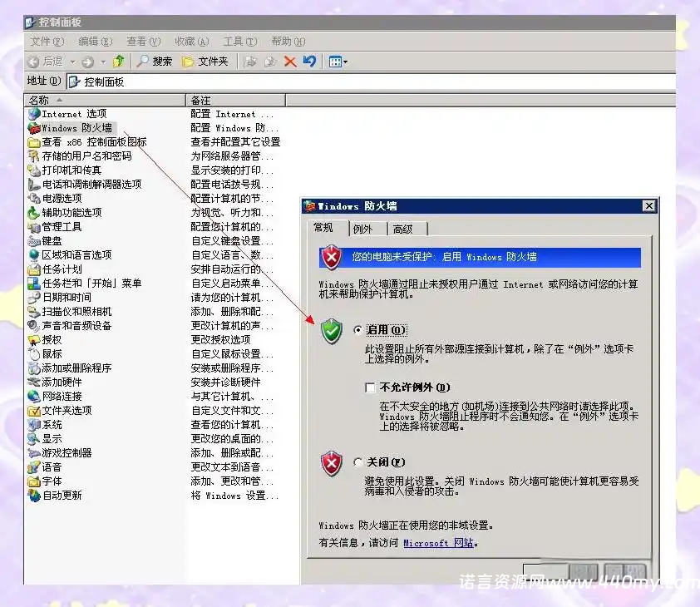Open 鼠标 icon
This screenshot has height=607, width=700.
click(x=34, y=354)
